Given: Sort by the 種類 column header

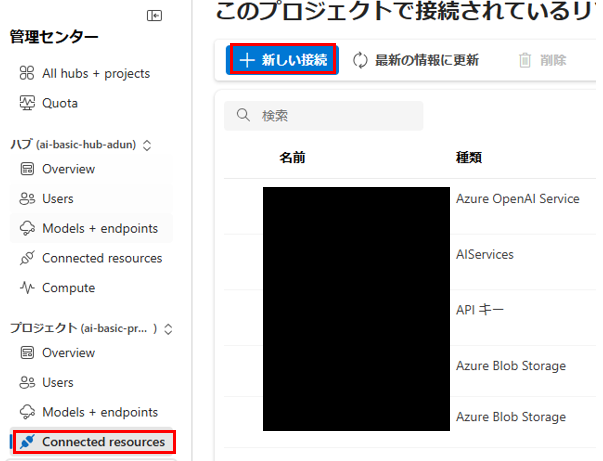Looking at the screenshot, I should [x=469, y=157].
